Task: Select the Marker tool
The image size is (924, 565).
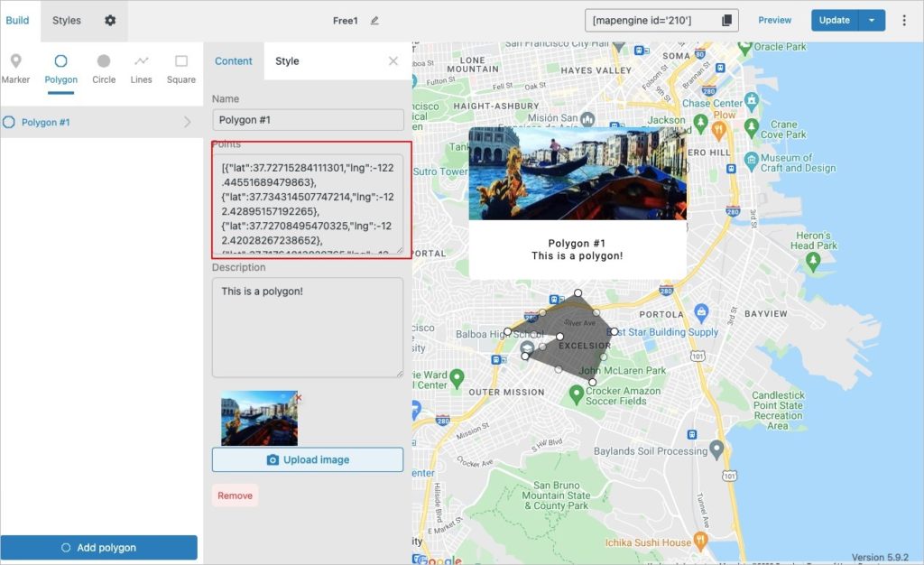Action: tap(15, 69)
